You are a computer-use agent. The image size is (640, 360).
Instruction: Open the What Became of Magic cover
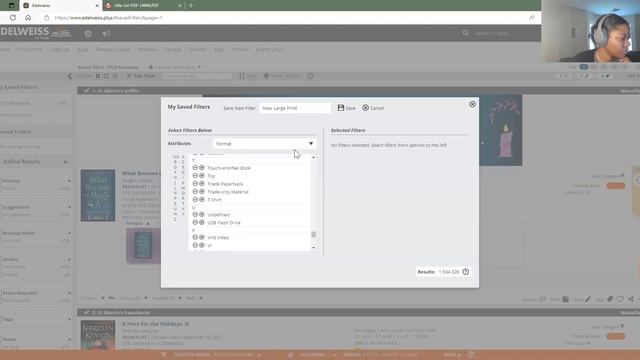98,196
